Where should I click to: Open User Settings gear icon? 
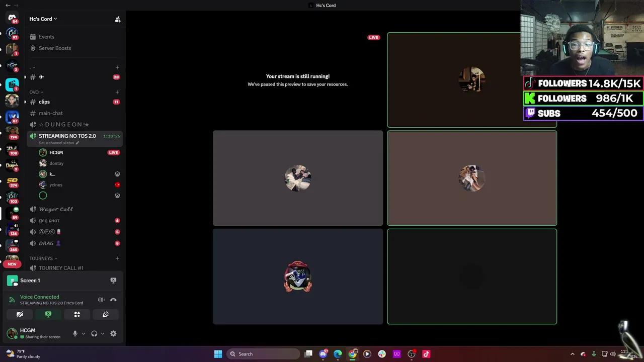coord(113,333)
